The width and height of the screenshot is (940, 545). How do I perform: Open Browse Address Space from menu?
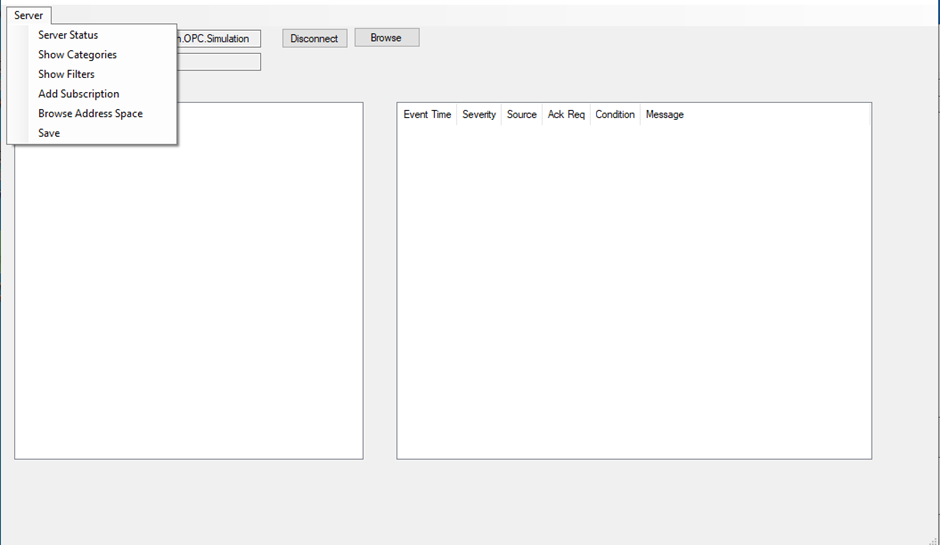tap(90, 113)
